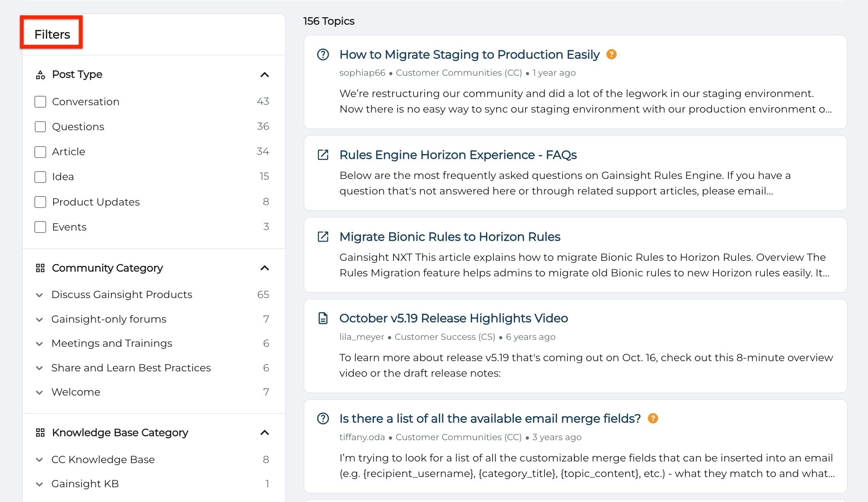
Task: Select Gainsight KB label
Action: coord(85,484)
